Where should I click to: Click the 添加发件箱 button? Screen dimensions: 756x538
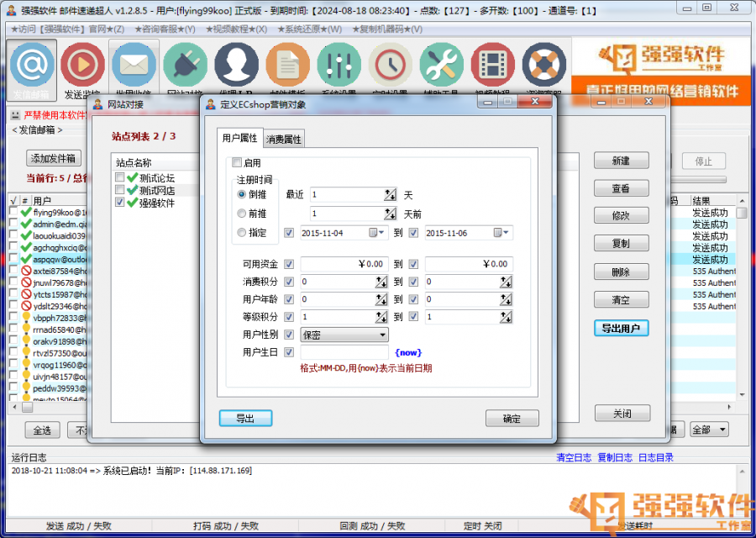(54, 158)
